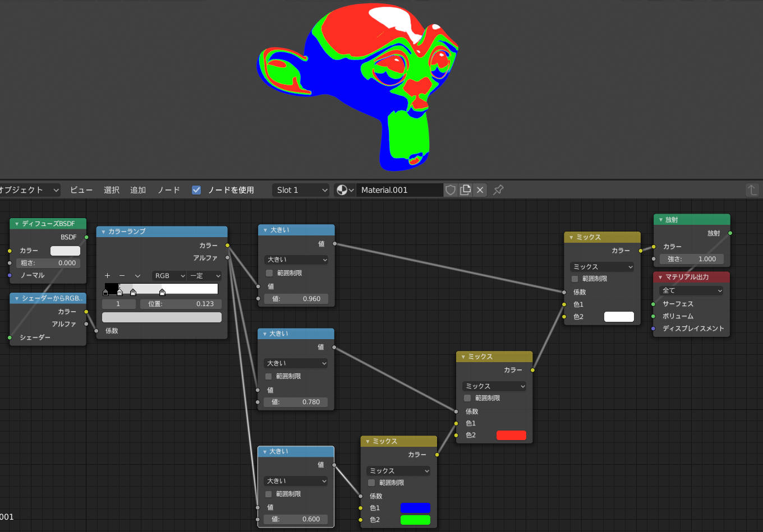The width and height of the screenshot is (763, 532).
Task: Click the 放射 output socket
Action: pos(730,233)
